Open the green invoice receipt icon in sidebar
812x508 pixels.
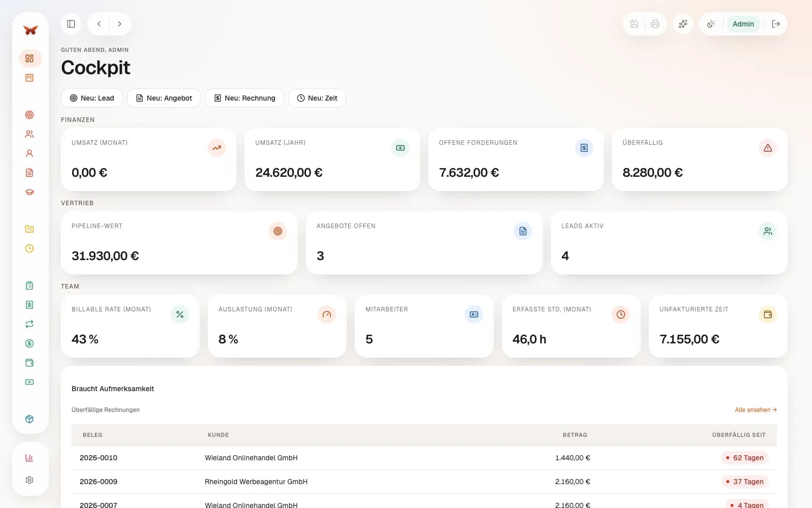click(x=29, y=305)
